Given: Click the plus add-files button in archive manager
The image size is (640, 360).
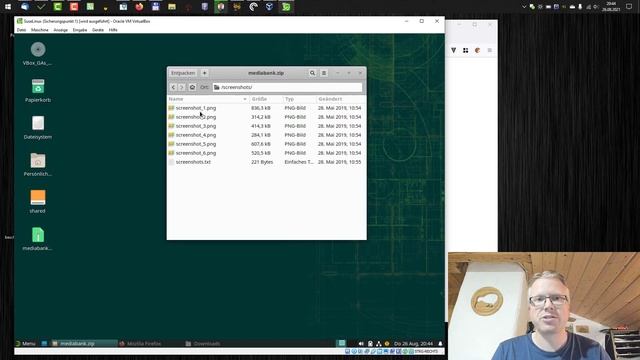Looking at the screenshot, I should point(204,73).
